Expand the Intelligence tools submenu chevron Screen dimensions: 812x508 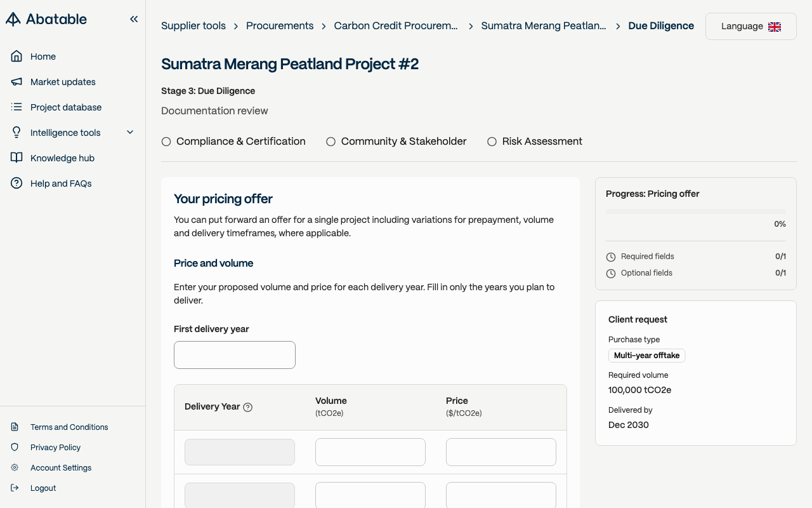pyautogui.click(x=130, y=132)
